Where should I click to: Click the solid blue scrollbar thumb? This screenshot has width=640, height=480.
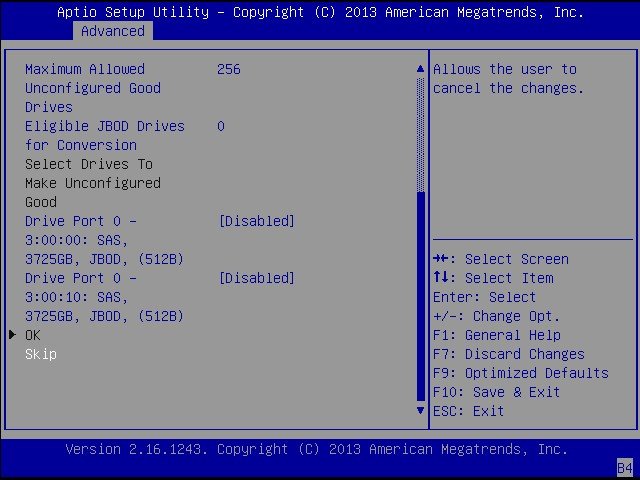[421, 296]
